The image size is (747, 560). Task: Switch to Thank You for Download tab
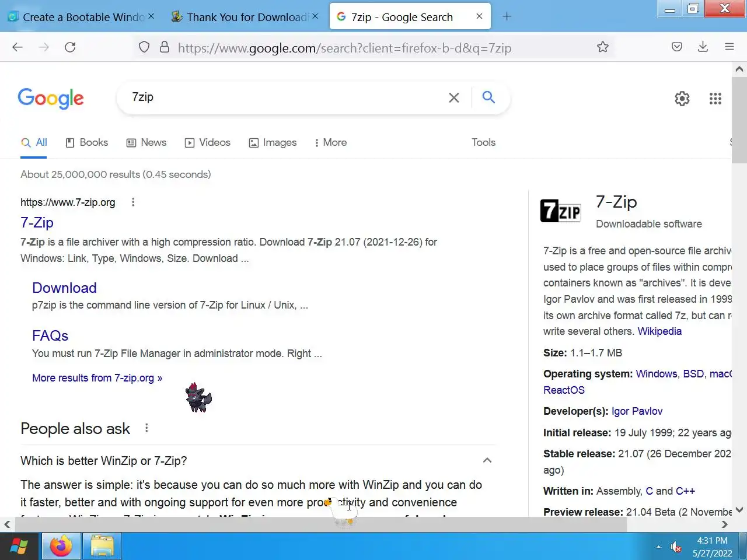point(245,17)
